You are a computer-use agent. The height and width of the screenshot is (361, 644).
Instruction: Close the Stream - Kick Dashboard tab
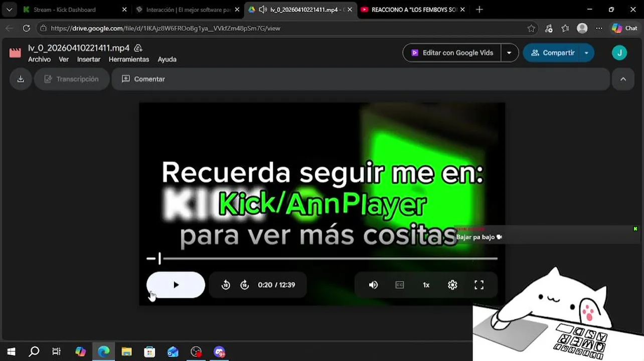(124, 10)
